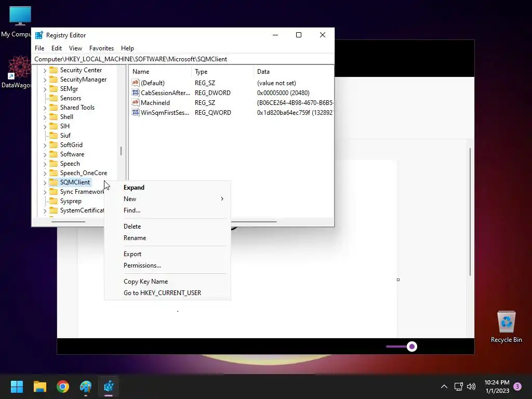Expand the SEMgr key
The width and height of the screenshot is (532, 399).
click(45, 89)
